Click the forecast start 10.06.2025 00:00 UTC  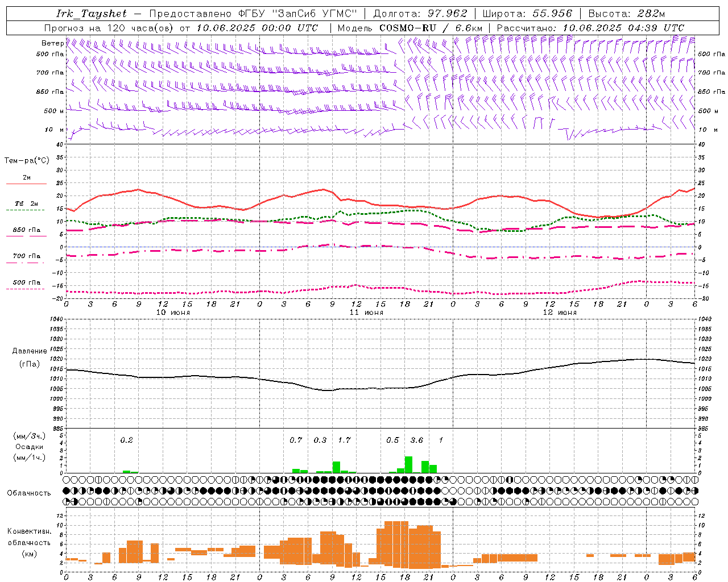(257, 28)
